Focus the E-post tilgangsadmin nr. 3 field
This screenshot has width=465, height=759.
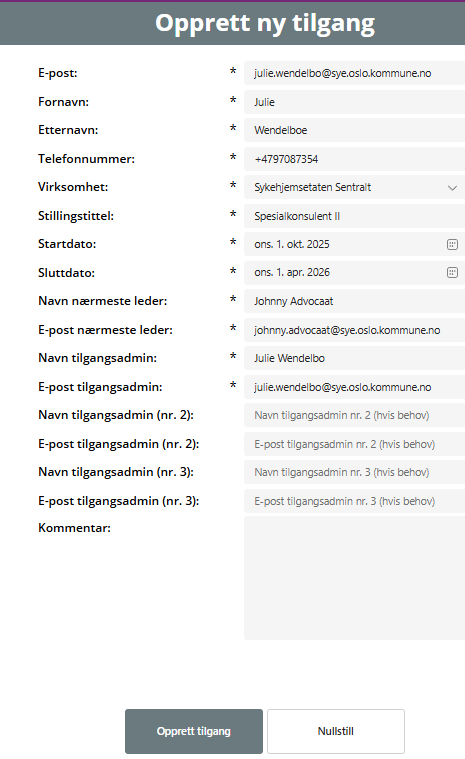[x=354, y=501]
